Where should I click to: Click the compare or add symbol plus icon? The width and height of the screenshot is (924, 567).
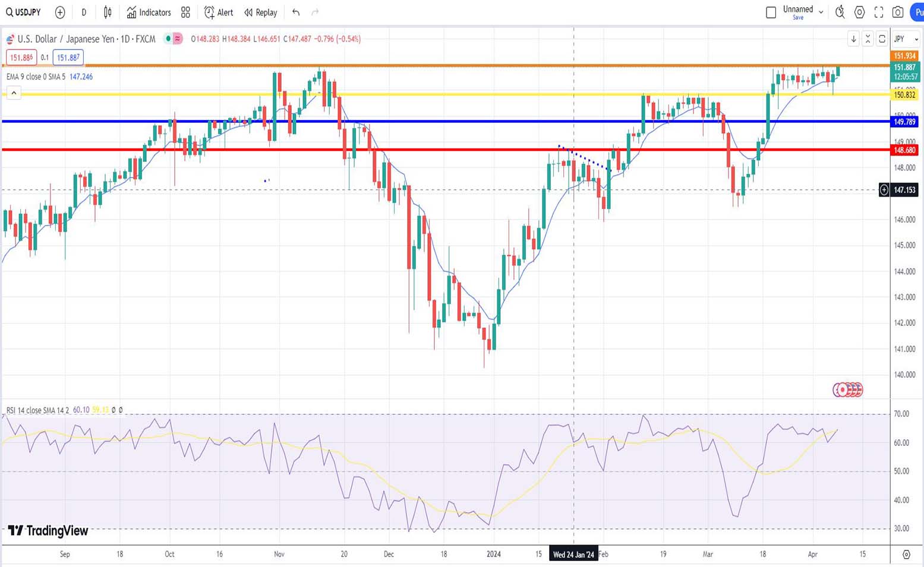pos(60,12)
